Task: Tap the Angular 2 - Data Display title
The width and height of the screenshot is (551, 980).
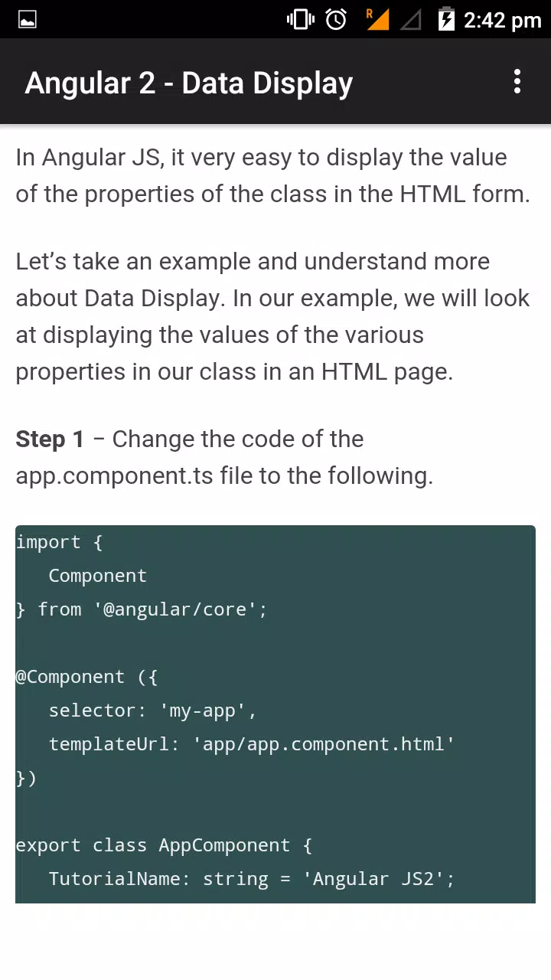Action: [188, 83]
